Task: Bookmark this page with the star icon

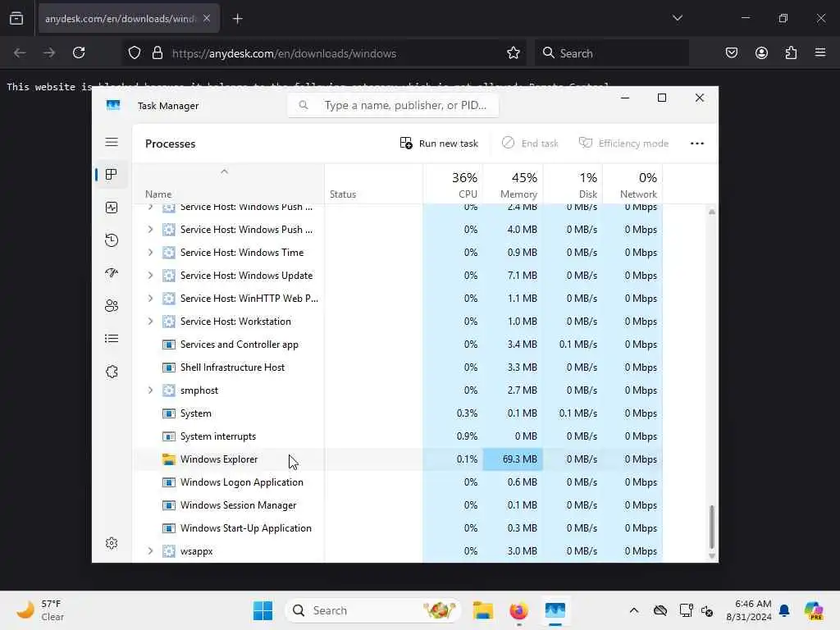Action: click(514, 52)
